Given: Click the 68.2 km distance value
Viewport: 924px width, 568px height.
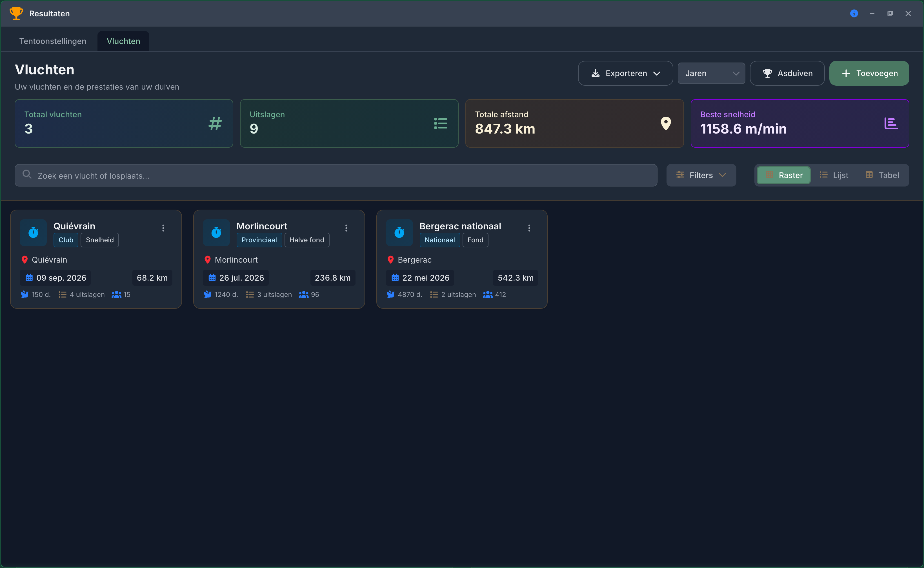Looking at the screenshot, I should pyautogui.click(x=152, y=278).
